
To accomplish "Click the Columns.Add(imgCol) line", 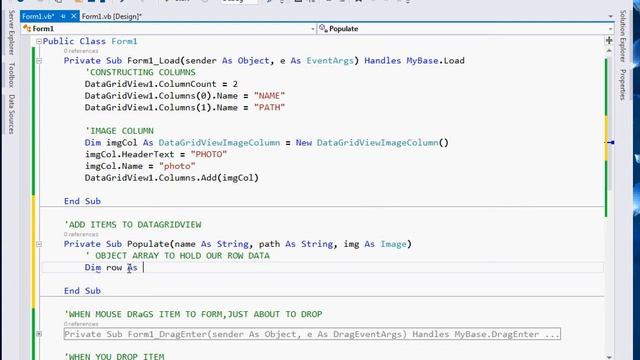I will coord(172,178).
